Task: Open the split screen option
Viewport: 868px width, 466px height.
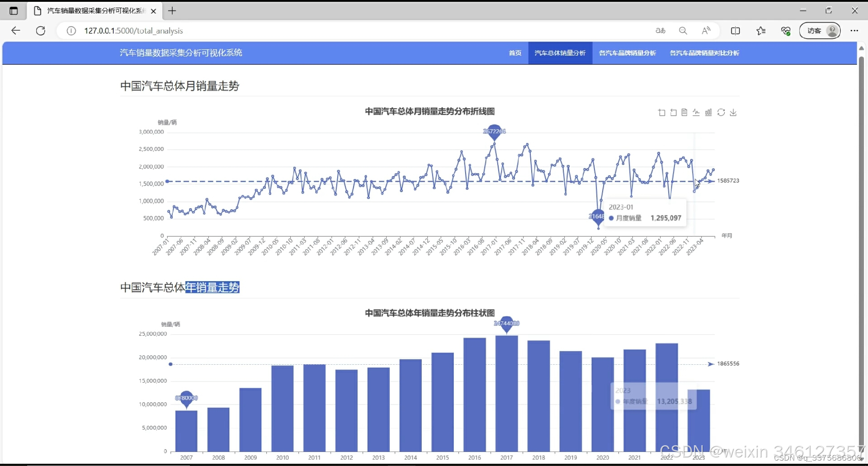Action: [736, 30]
